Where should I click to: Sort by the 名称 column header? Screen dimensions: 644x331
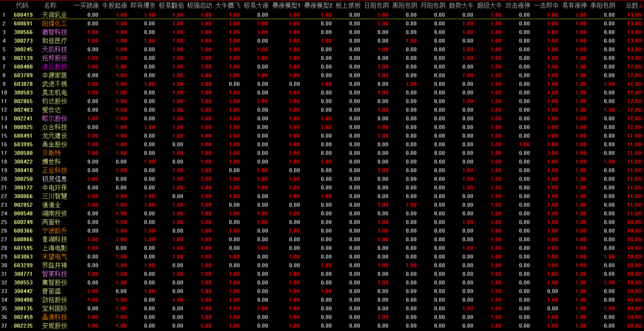tap(50, 5)
